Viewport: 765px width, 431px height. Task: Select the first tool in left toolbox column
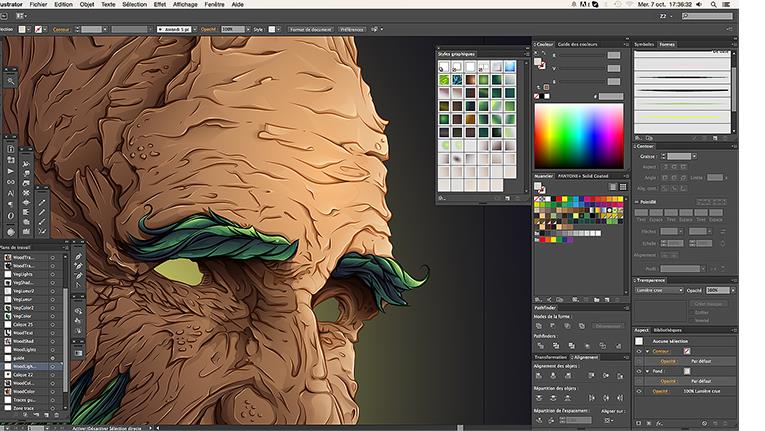(x=11, y=148)
